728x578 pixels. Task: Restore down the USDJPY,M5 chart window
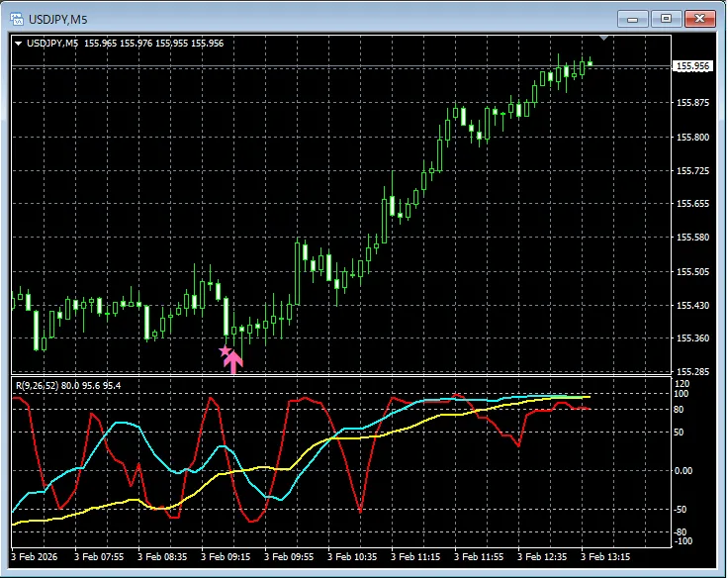[666, 19]
